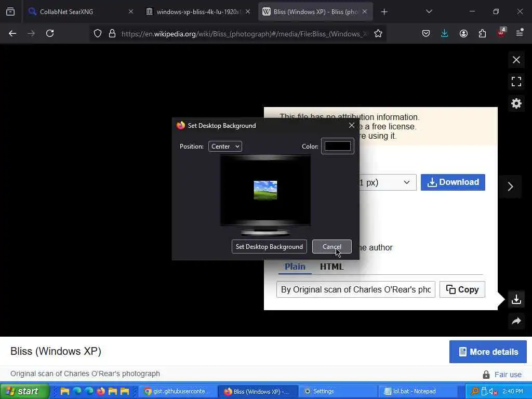Select the Plain attribution tab
The image size is (532, 399).
[295, 267]
